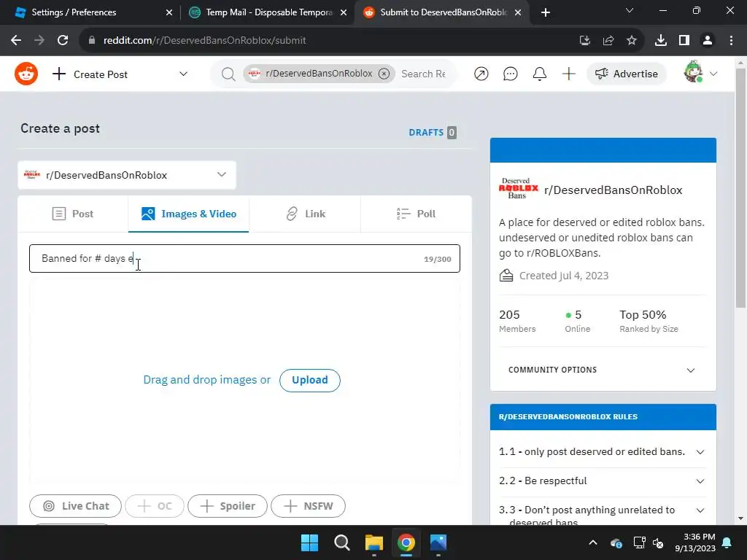This screenshot has height=560, width=747.
Task: Click the share page icon in address bar
Action: [x=608, y=41]
